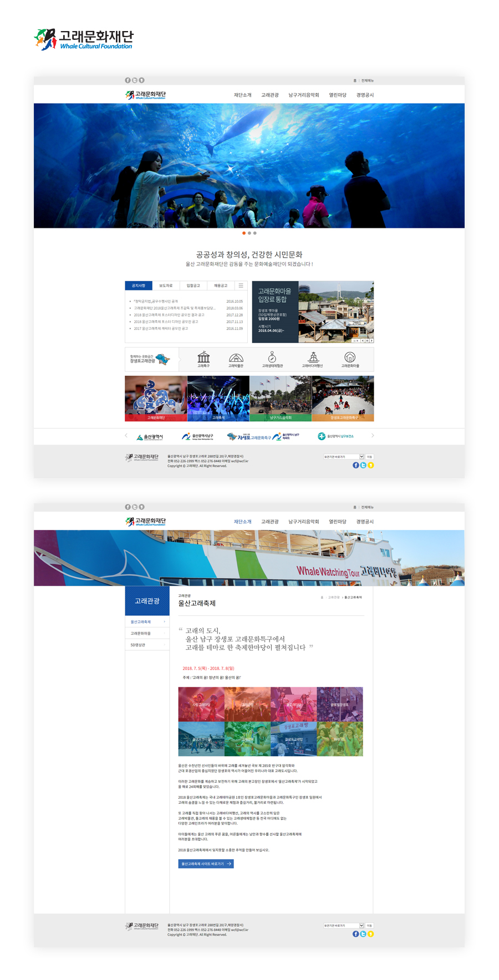Viewport: 499px width, 980px height.
Task: Click 이동 button in main page footer
Action: (x=370, y=457)
